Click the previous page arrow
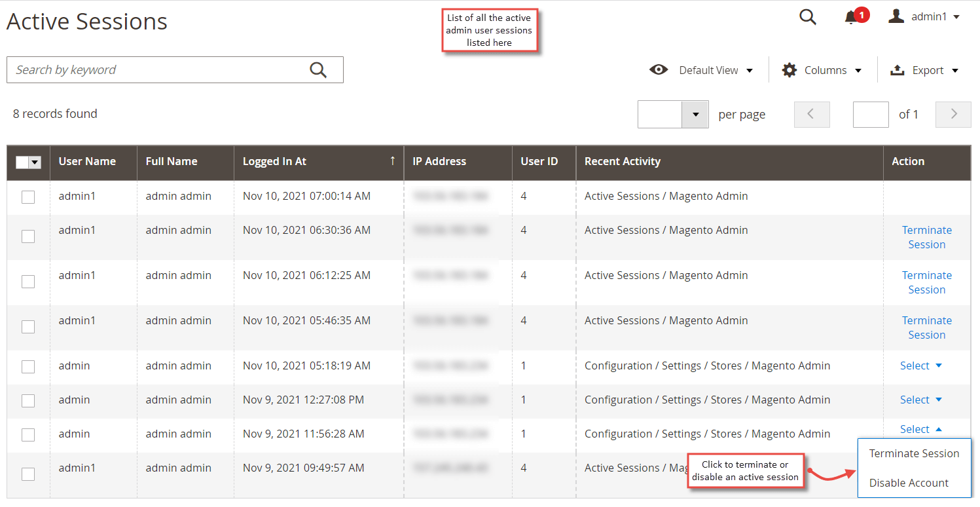 [812, 114]
